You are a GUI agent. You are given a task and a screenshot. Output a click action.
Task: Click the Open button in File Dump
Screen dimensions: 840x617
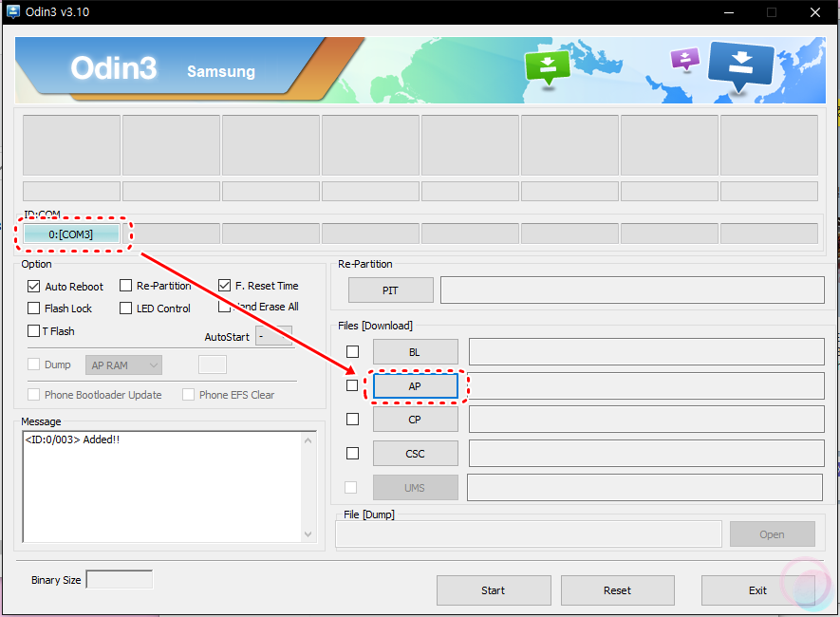pos(772,534)
